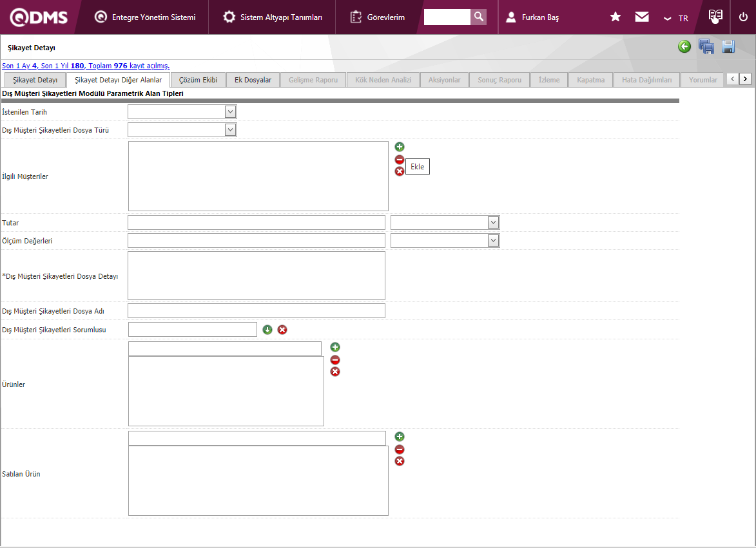The image size is (756, 548).
Task: Remove Ürünler entry with minus icon
Action: point(335,360)
